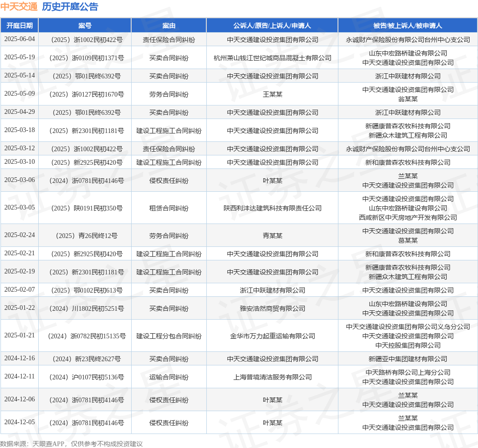Screen dimensions: 478x448
Task: Open defendant 新疆亚中集团建材有限公司
Action: (x=408, y=359)
